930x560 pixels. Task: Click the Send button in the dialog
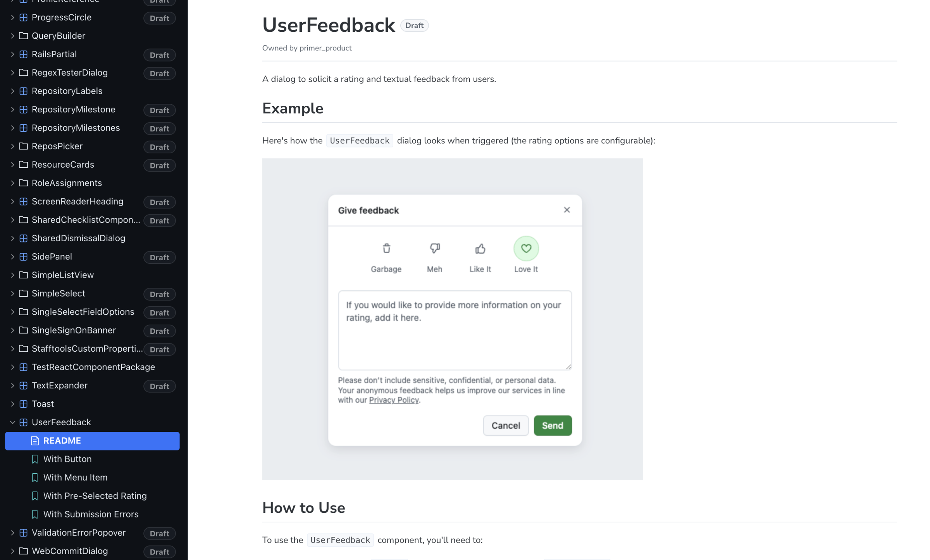click(x=553, y=425)
